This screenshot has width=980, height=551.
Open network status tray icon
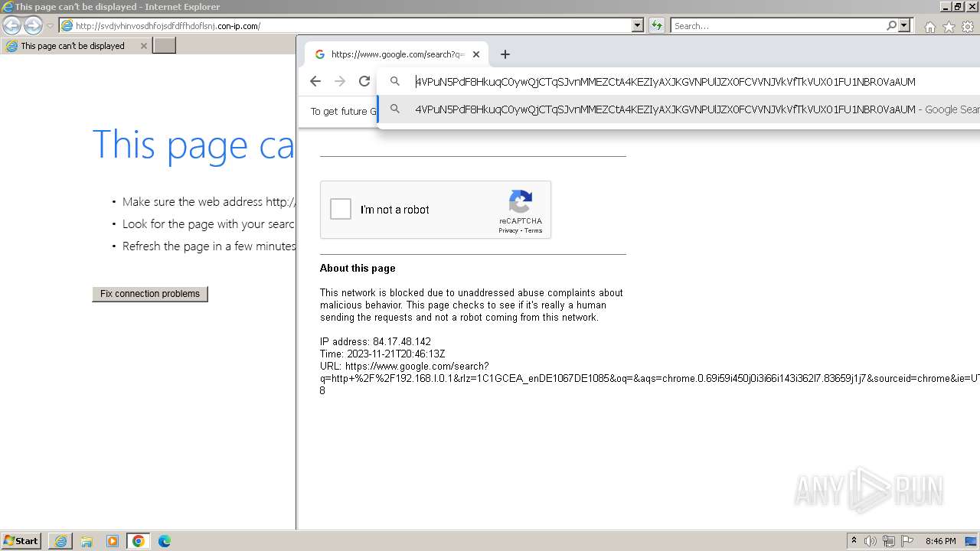pyautogui.click(x=889, y=541)
